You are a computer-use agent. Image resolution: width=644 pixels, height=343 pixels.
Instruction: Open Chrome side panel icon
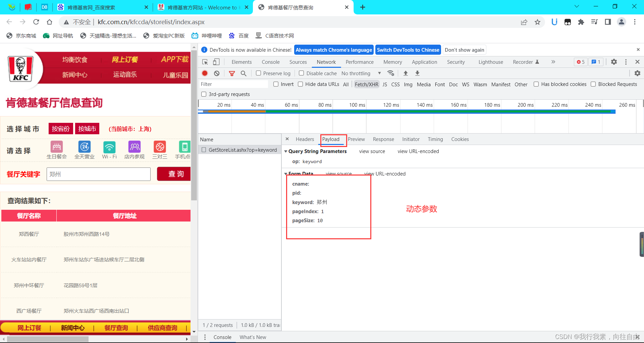[608, 22]
